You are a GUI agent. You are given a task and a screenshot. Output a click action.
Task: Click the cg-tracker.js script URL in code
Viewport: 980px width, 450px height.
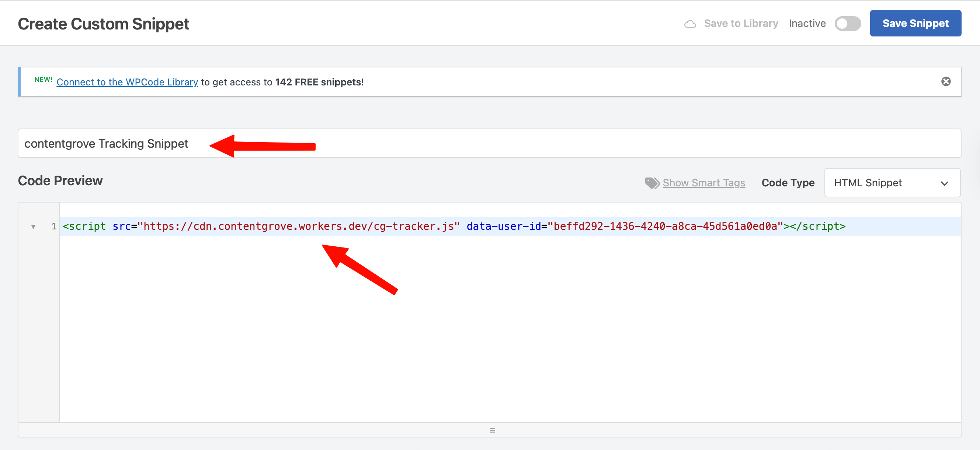298,226
